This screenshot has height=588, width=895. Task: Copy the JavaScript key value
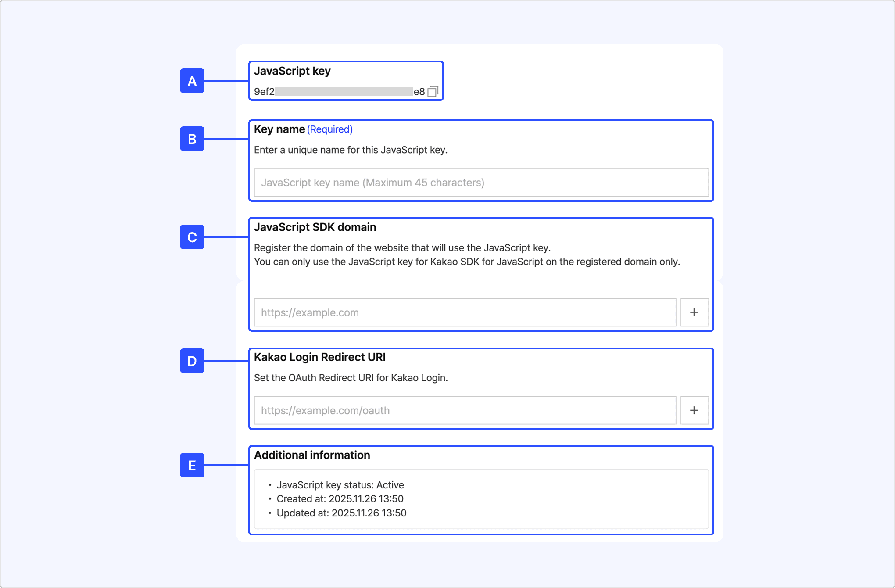point(433,92)
